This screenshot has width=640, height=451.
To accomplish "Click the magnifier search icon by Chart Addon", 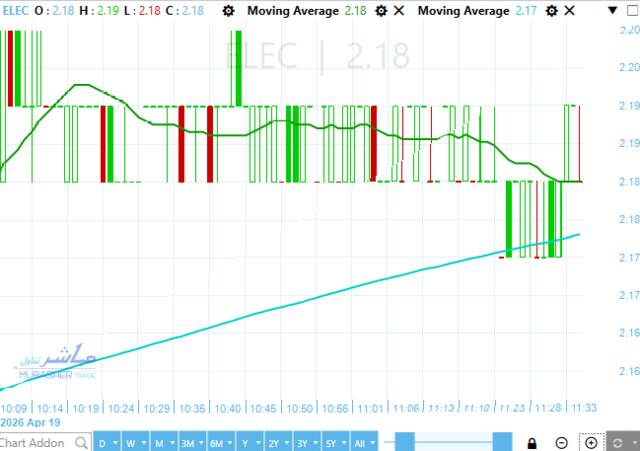I will (x=80, y=442).
